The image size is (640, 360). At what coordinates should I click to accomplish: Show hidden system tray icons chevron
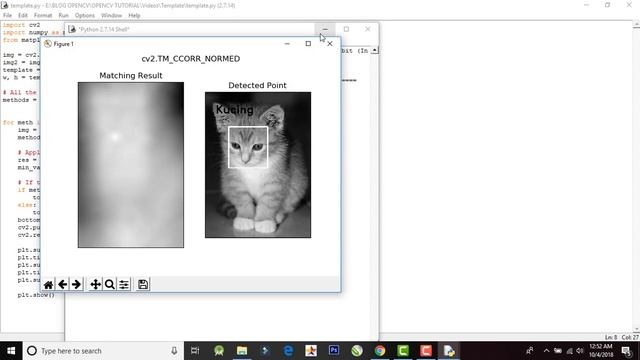coord(546,351)
